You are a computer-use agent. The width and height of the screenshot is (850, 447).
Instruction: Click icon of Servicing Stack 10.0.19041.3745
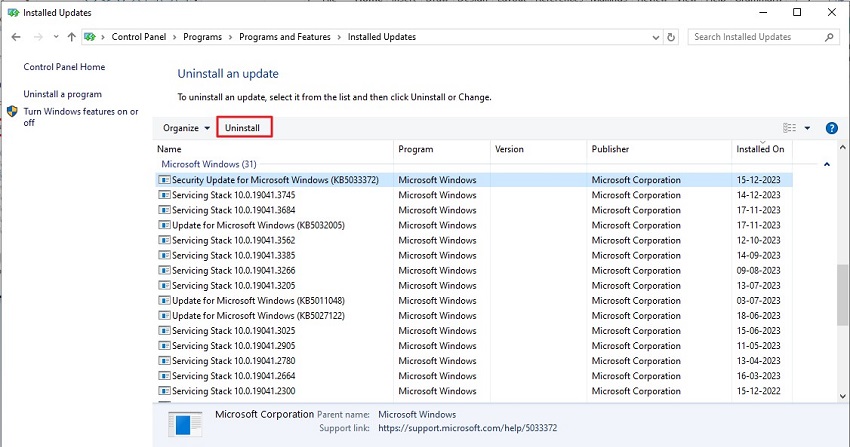pyautogui.click(x=164, y=195)
